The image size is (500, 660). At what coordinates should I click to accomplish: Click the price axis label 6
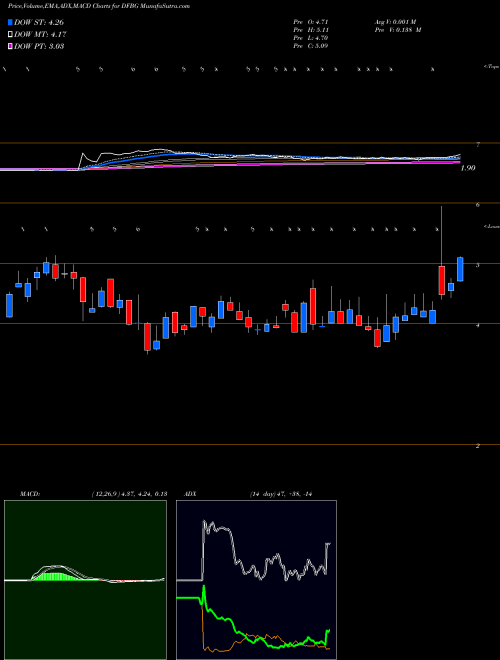(x=478, y=205)
